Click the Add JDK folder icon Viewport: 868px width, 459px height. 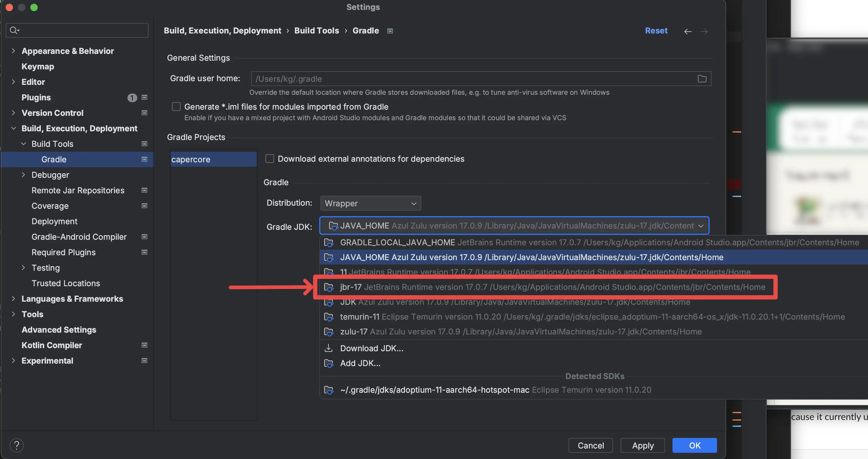point(328,363)
